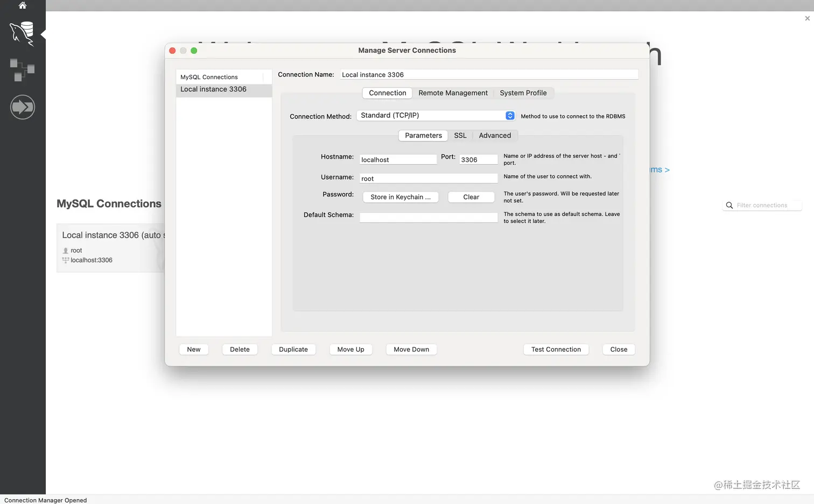Open the Migration wizard sidebar icon
Viewport: 814px width, 504px height.
(x=23, y=107)
